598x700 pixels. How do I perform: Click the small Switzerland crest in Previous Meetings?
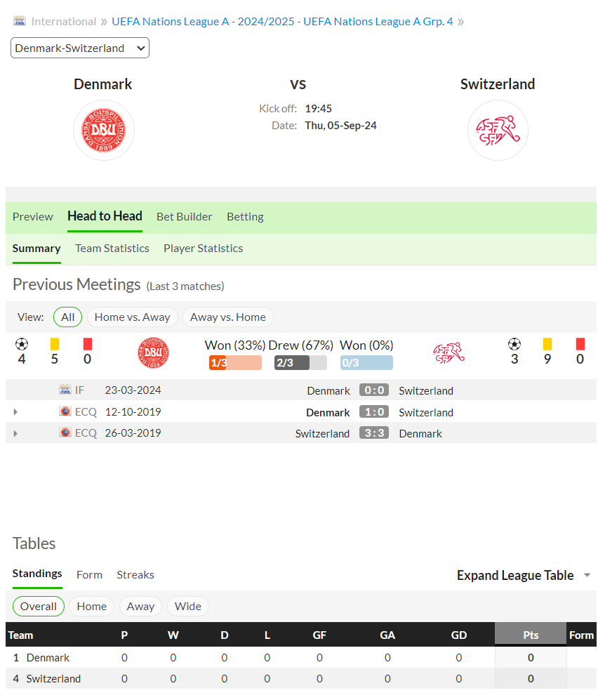448,352
